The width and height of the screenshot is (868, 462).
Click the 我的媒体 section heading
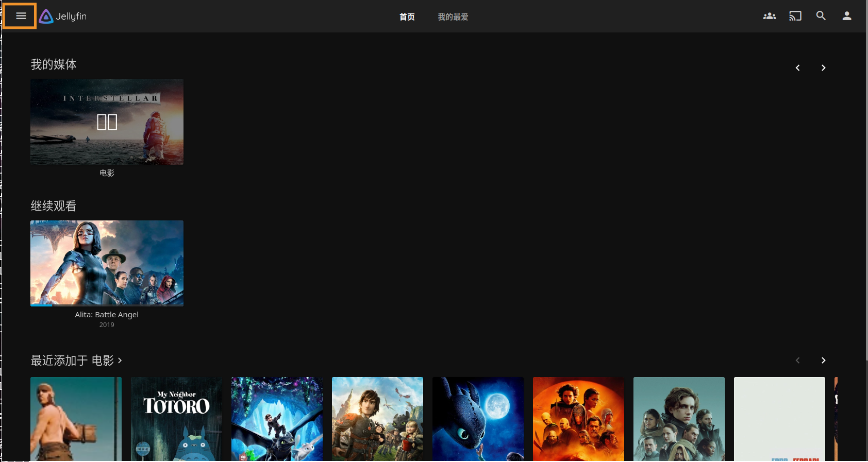tap(54, 64)
